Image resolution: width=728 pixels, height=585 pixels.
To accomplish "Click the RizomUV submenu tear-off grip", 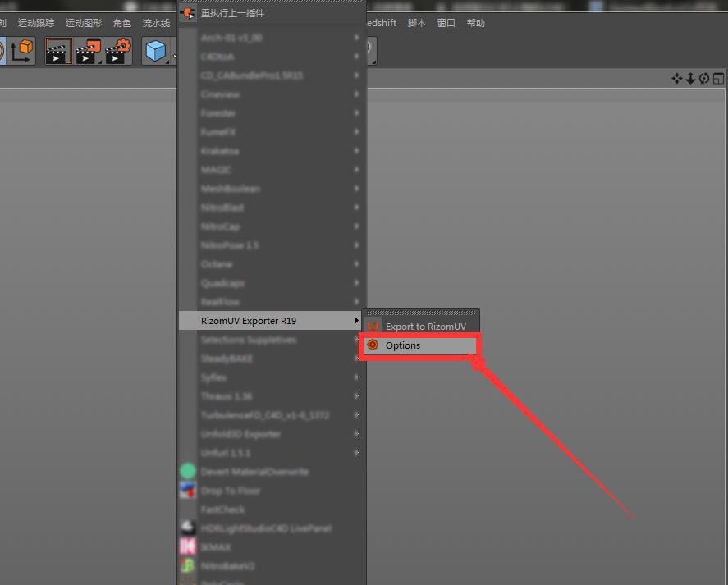I will (x=421, y=313).
